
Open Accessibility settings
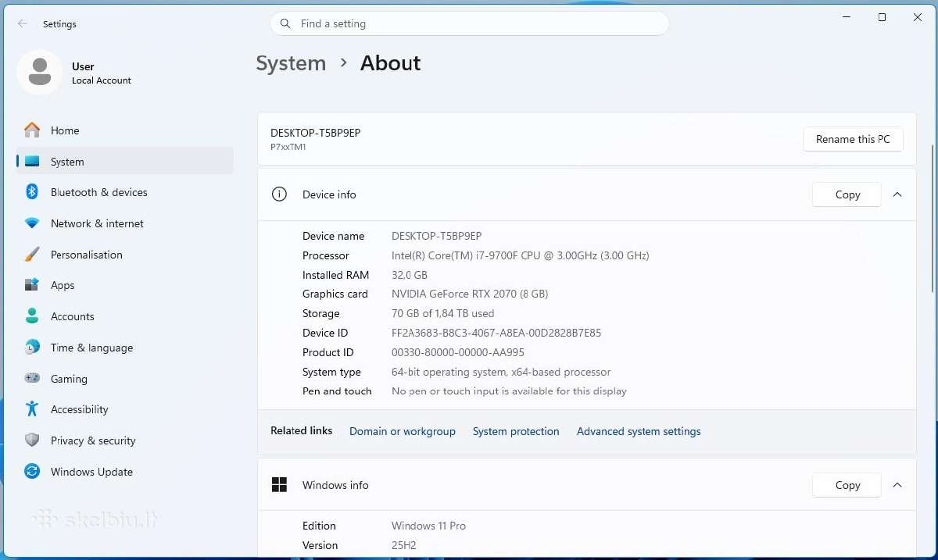pos(125,409)
